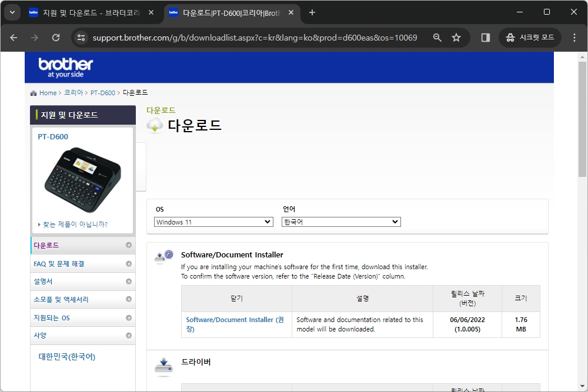Click arrow icon next to 다운로드 sidebar item
The width and height of the screenshot is (588, 392).
[x=129, y=245]
